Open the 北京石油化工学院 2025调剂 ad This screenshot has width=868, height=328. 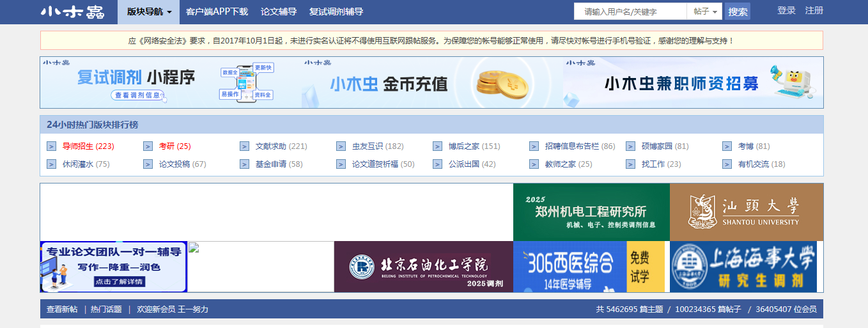[424, 267]
